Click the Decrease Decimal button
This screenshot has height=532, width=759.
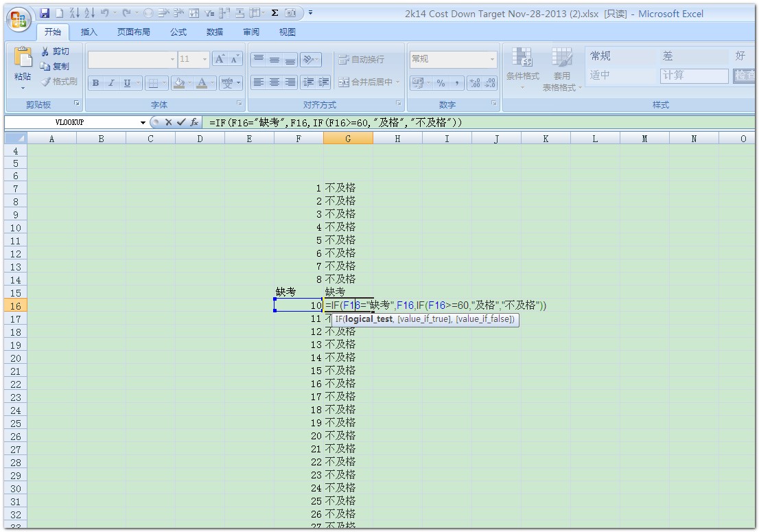[x=491, y=83]
